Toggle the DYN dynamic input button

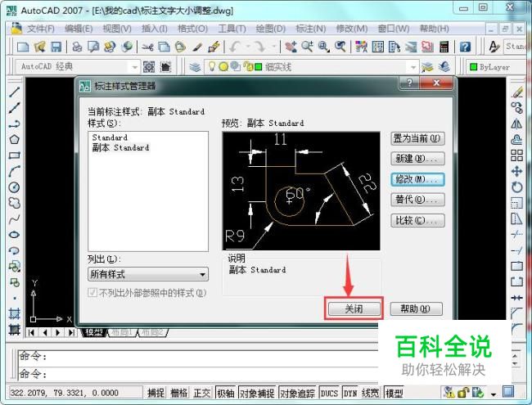(350, 393)
